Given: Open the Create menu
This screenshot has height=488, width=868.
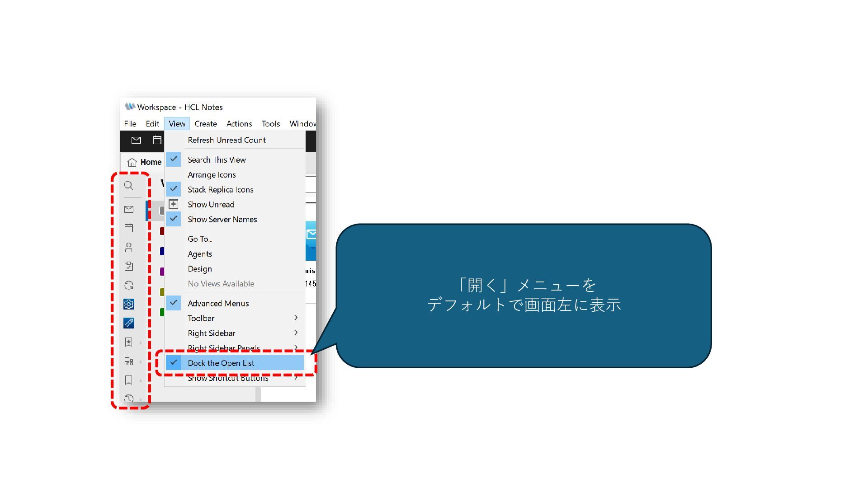Looking at the screenshot, I should click(x=205, y=124).
